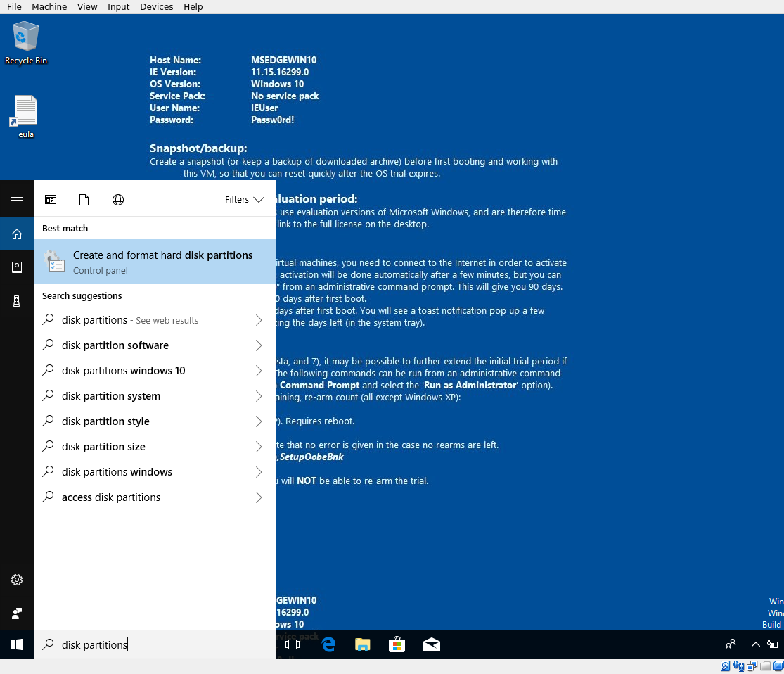Click the VirtualBox shared folders status icon
784x674 pixels.
pyautogui.click(x=765, y=666)
